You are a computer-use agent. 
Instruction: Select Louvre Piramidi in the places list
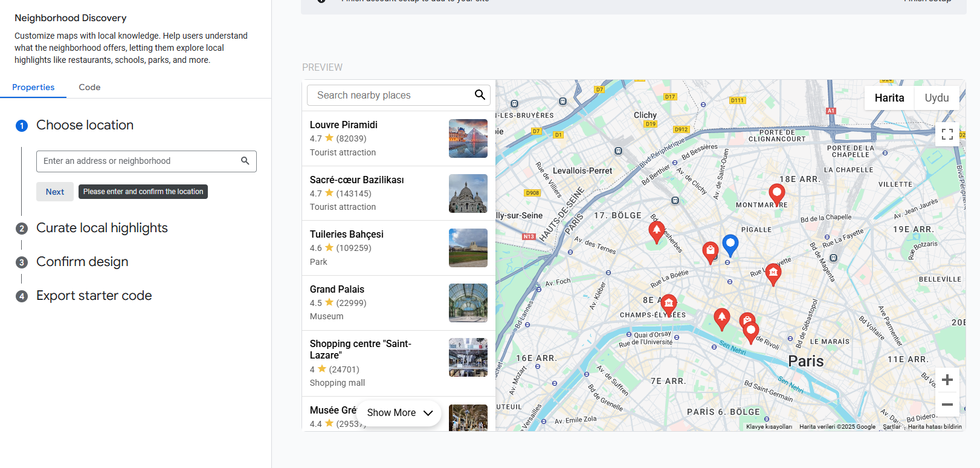tap(399, 138)
